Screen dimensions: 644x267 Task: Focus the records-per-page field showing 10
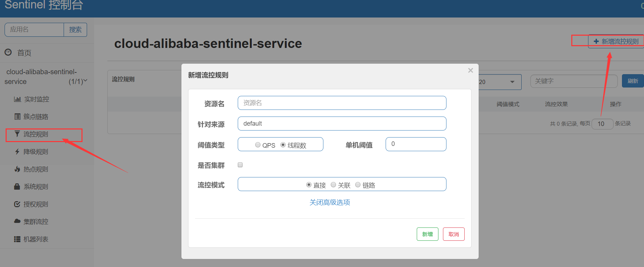(x=602, y=124)
